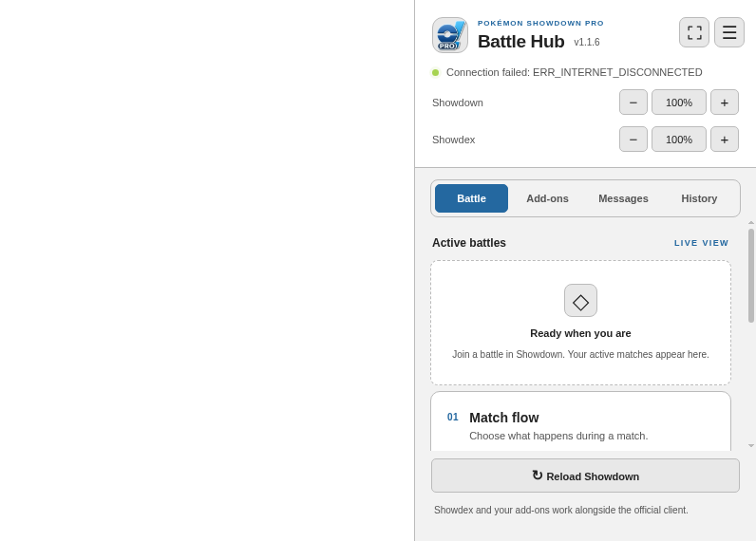Select the Battle tab

coord(471,198)
